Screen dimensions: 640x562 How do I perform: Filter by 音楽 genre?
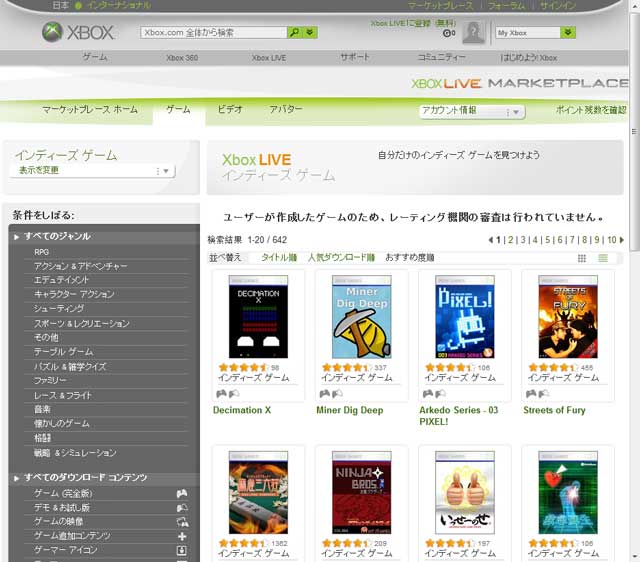coord(42,409)
